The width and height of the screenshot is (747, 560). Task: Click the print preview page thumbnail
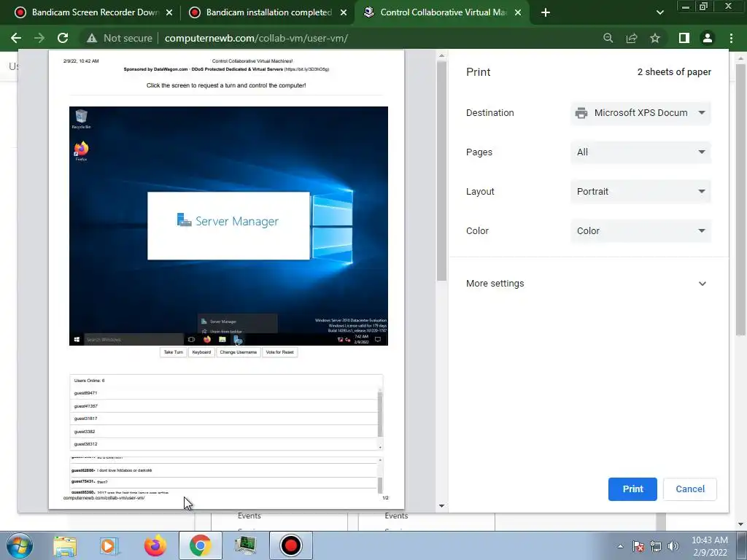click(x=226, y=279)
